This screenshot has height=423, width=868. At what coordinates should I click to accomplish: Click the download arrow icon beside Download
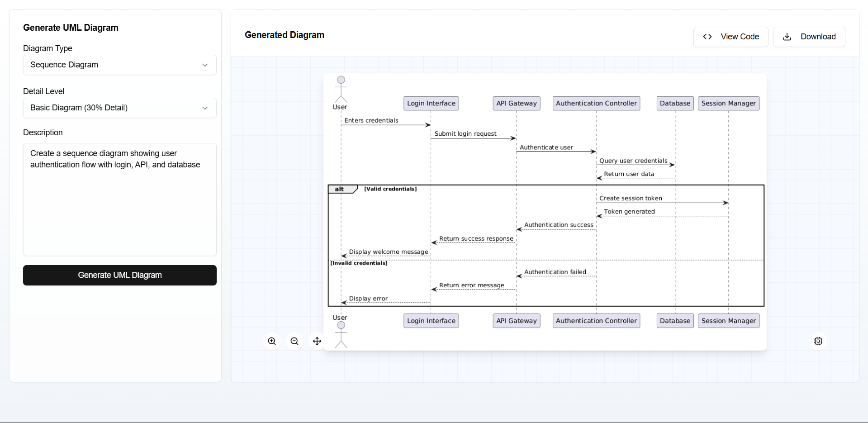point(787,37)
